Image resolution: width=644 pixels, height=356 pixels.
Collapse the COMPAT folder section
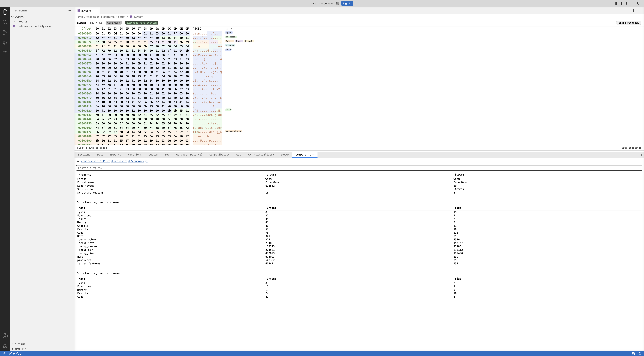click(42, 17)
